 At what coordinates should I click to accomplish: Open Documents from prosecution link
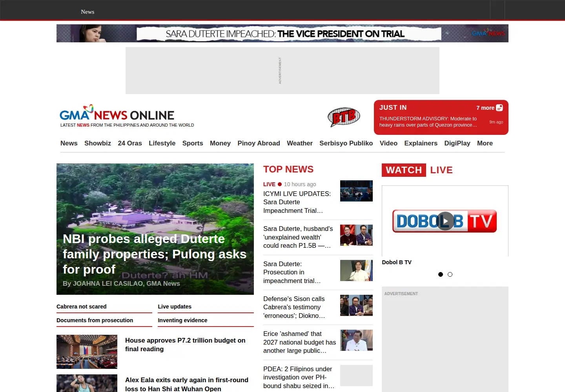coord(95,320)
